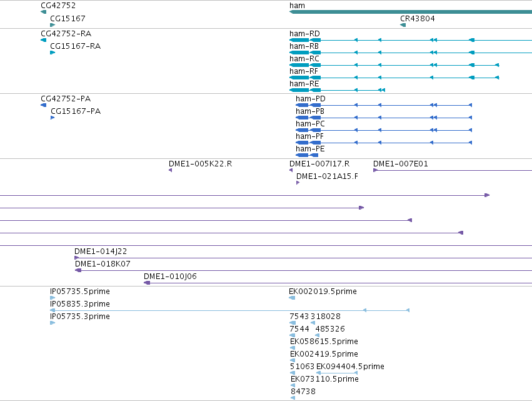This screenshot has width=532, height=401.
Task: Select the DME1-021A15.F clone arrow
Action: [x=298, y=183]
